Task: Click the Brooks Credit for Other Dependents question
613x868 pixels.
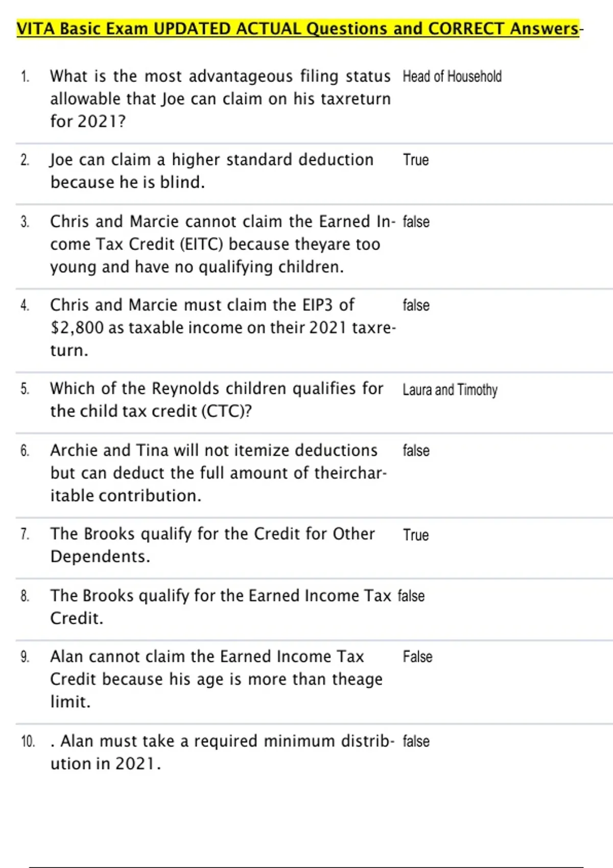Action: pyautogui.click(x=212, y=545)
